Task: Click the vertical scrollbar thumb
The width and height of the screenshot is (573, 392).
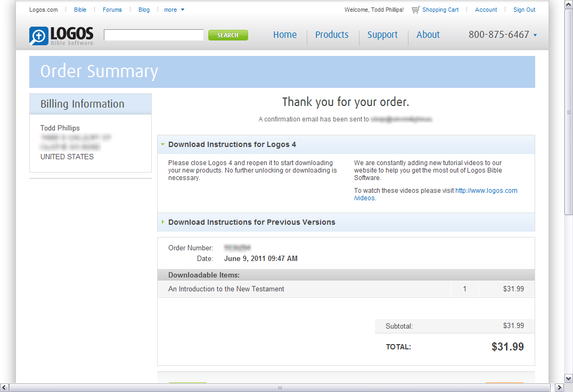Action: 568,112
